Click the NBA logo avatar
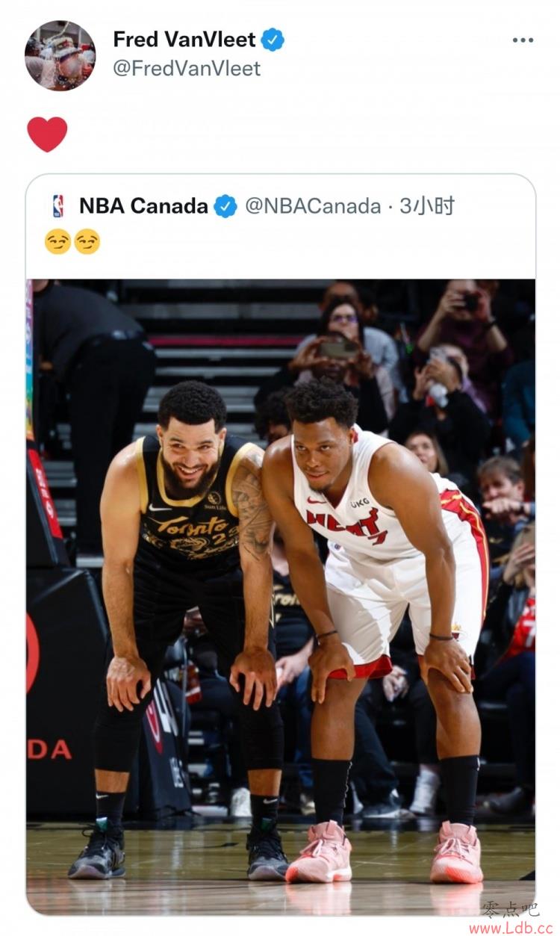Image resolution: width=560 pixels, height=936 pixels. pos(58,206)
